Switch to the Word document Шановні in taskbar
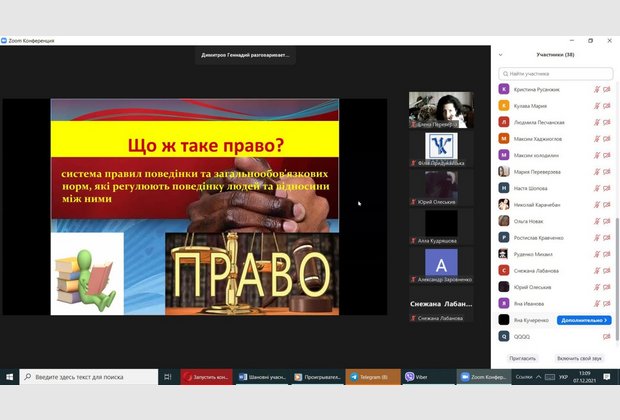Image resolution: width=620 pixels, height=420 pixels. click(262, 377)
